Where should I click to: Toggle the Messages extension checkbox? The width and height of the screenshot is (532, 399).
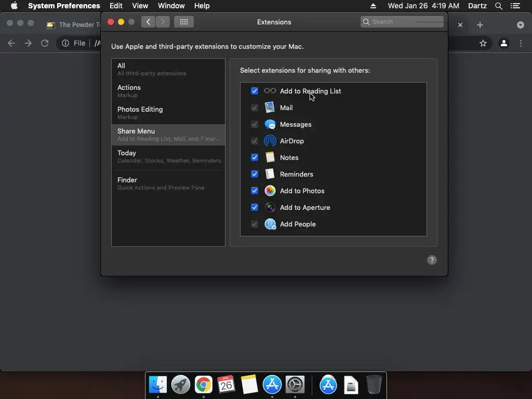point(255,124)
